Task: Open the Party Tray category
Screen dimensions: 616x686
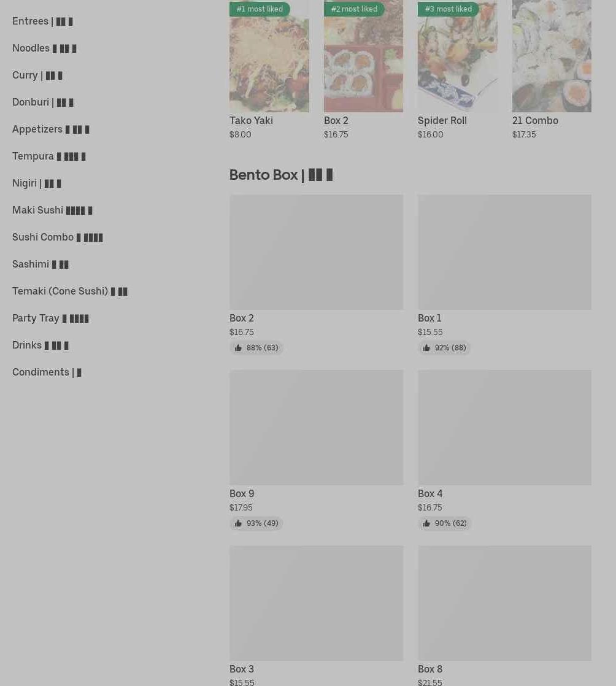Action: point(50,318)
